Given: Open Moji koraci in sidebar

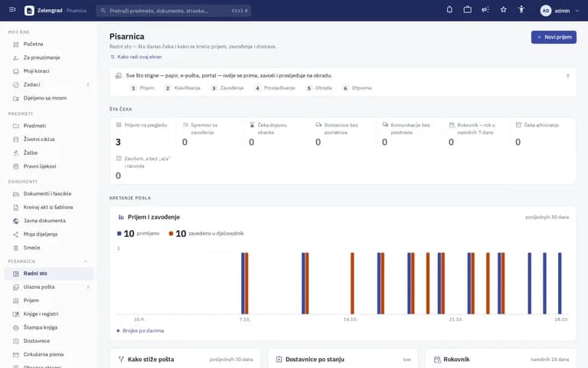Looking at the screenshot, I should pyautogui.click(x=49, y=71).
